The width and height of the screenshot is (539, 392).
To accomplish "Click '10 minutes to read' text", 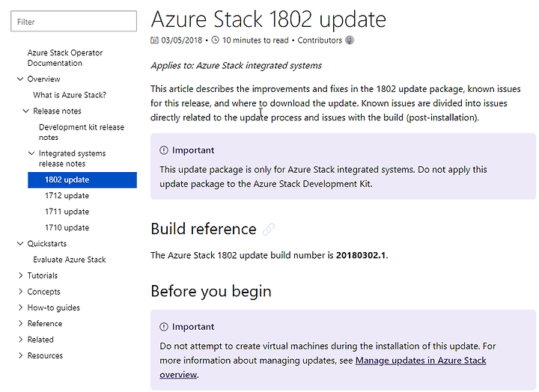I will tap(255, 40).
